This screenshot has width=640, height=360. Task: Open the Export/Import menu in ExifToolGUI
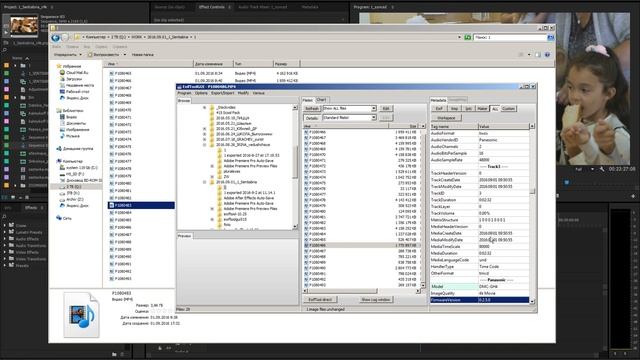coord(222,93)
